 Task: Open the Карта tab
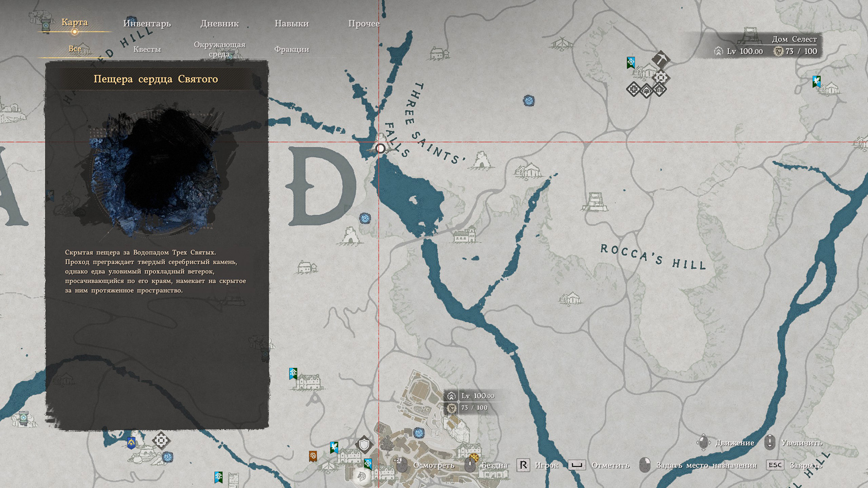click(x=75, y=22)
